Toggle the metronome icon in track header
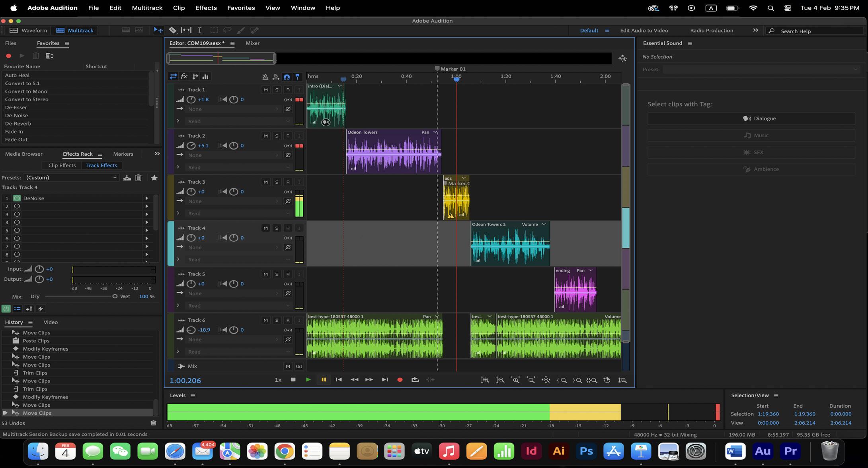868x468 pixels. tap(265, 77)
